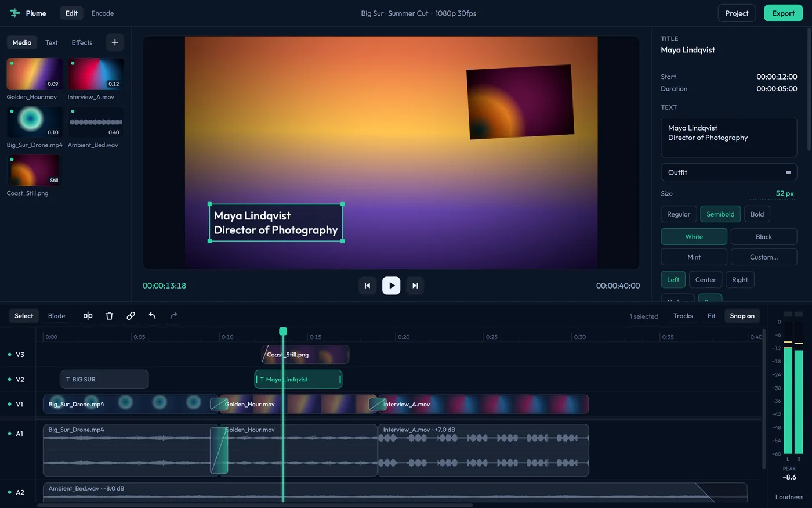
Task: Undo the last edit
Action: pyautogui.click(x=152, y=316)
